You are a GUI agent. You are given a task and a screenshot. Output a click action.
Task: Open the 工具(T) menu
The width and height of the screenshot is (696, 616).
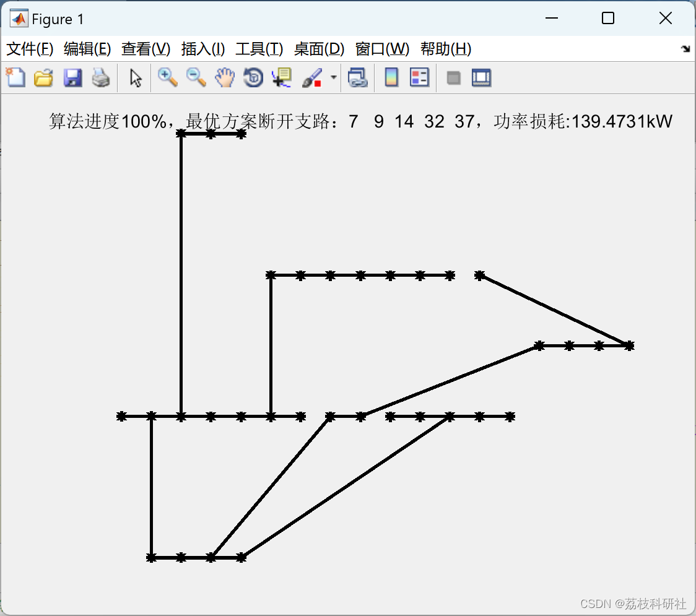coord(259,49)
